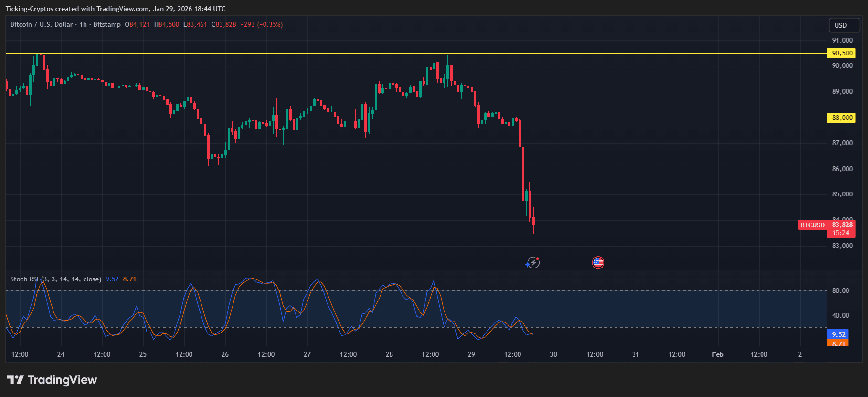
Task: Click the 91,000 price axis label
Action: pos(842,40)
